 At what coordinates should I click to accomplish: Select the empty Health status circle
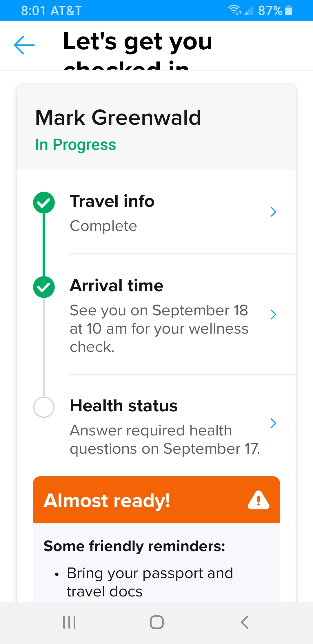[x=44, y=407]
